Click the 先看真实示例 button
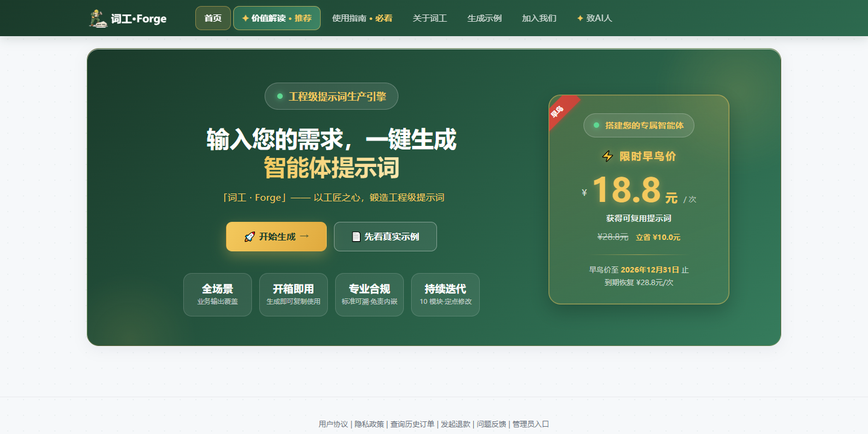The image size is (868, 434). pyautogui.click(x=385, y=236)
